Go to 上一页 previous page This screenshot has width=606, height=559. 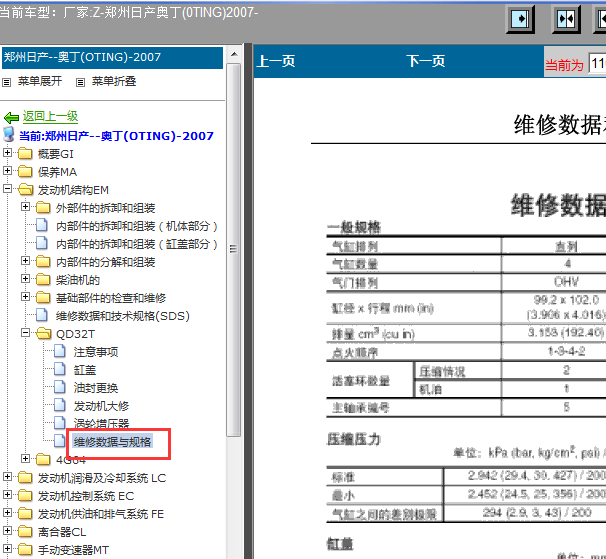pos(276,61)
